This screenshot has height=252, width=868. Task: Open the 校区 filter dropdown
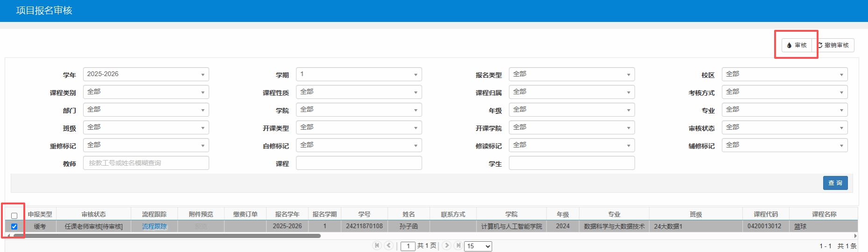(784, 74)
